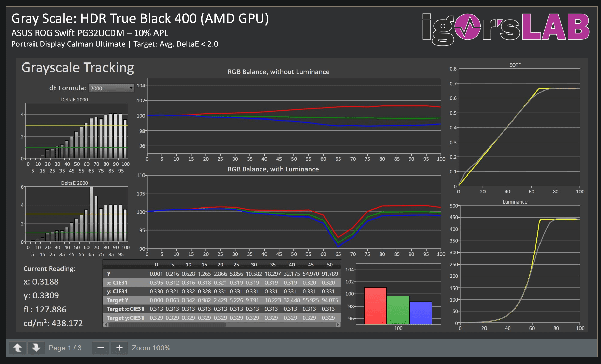Click the cd/m²: 438.172 reading

pos(53,323)
